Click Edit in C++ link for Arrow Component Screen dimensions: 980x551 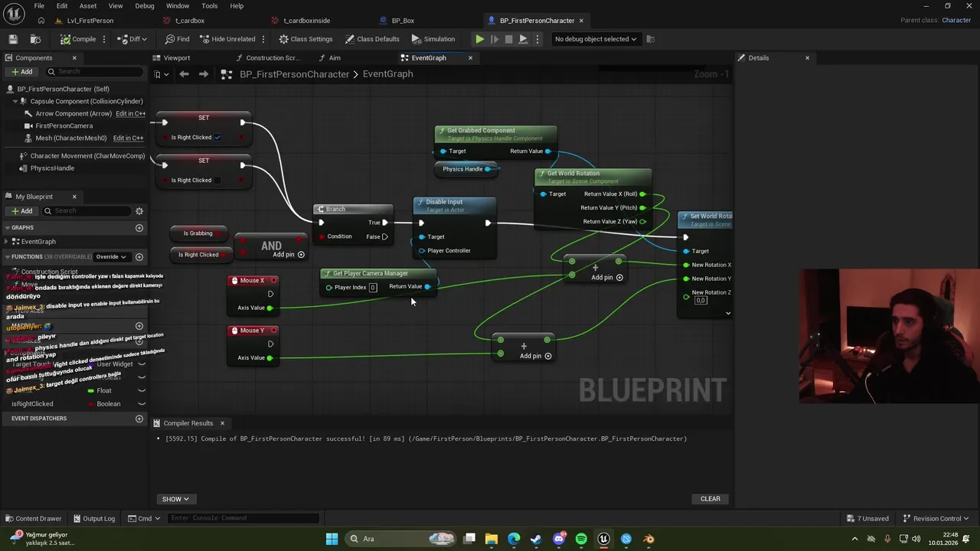130,114
